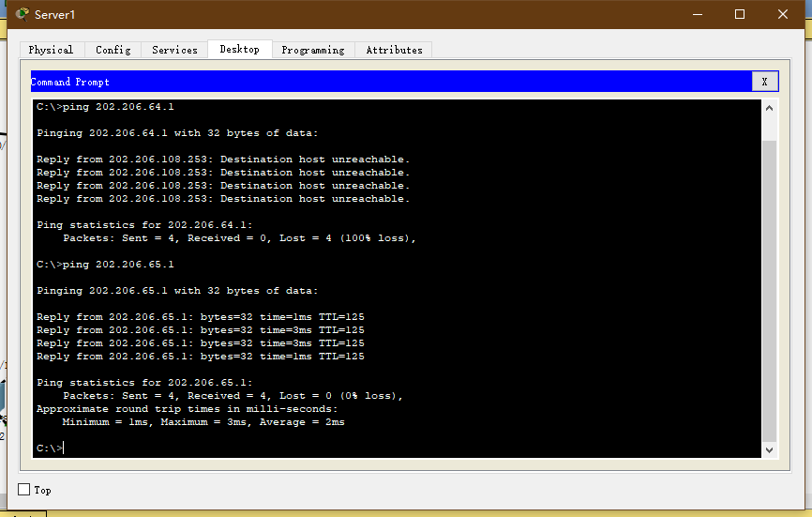Viewport: 812px width, 517px height.
Task: Click the C:\> prompt input line
Action: coord(50,449)
